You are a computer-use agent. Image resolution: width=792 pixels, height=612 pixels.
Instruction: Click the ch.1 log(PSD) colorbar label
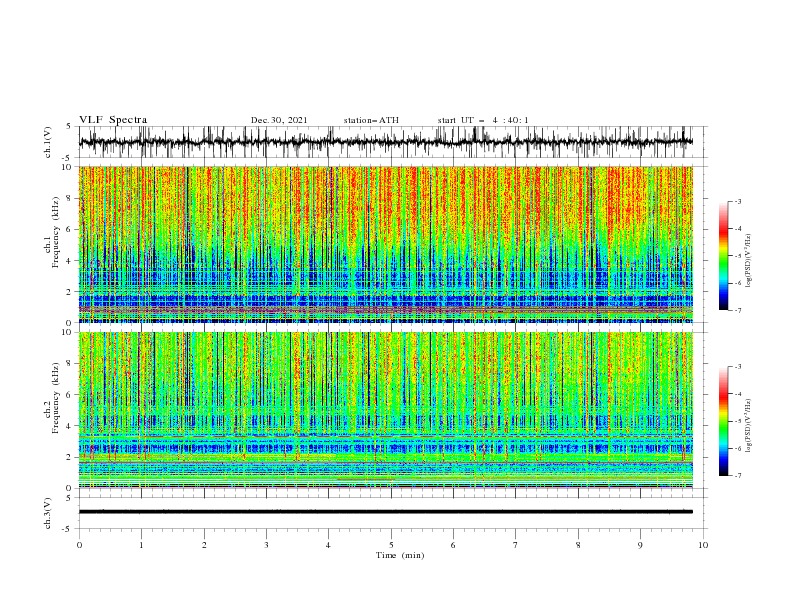click(x=749, y=261)
